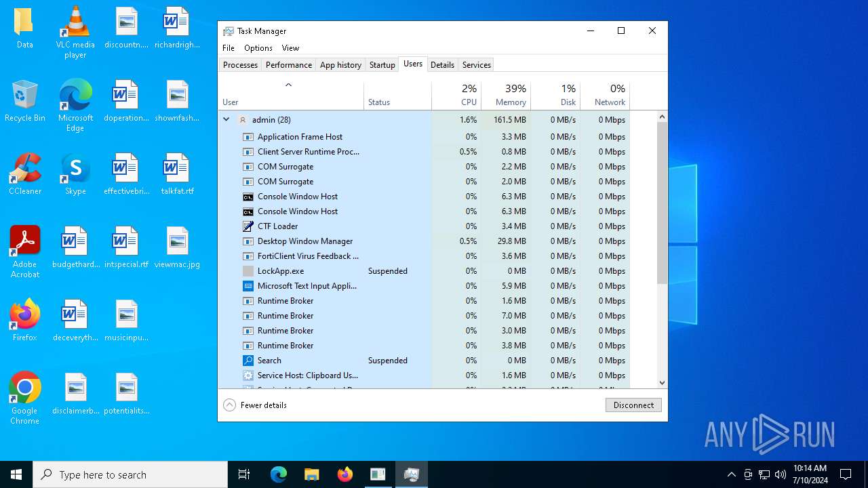Click the Desktop Window Manager icon
Screen dimensions: 868x488
248,241
